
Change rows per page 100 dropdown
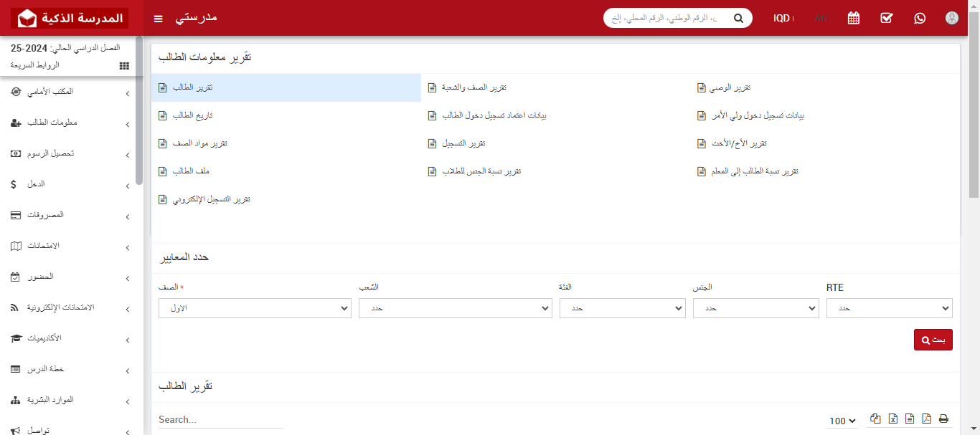pos(842,421)
